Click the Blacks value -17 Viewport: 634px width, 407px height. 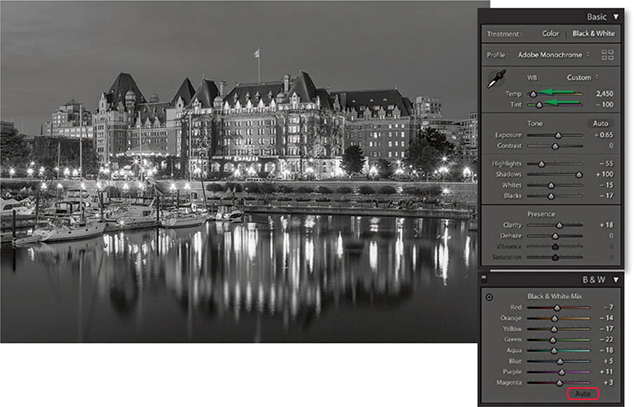[x=607, y=196]
